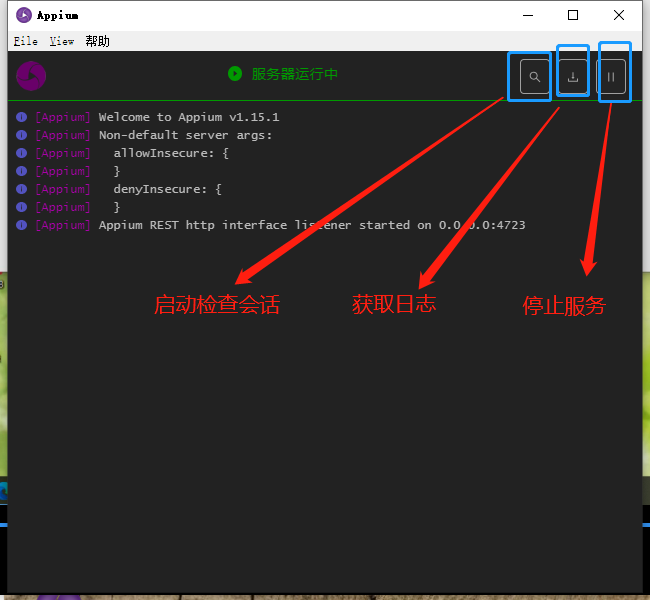Screen dimensions: 650x600
Task: Maximize the Appium window
Action: [x=573, y=15]
